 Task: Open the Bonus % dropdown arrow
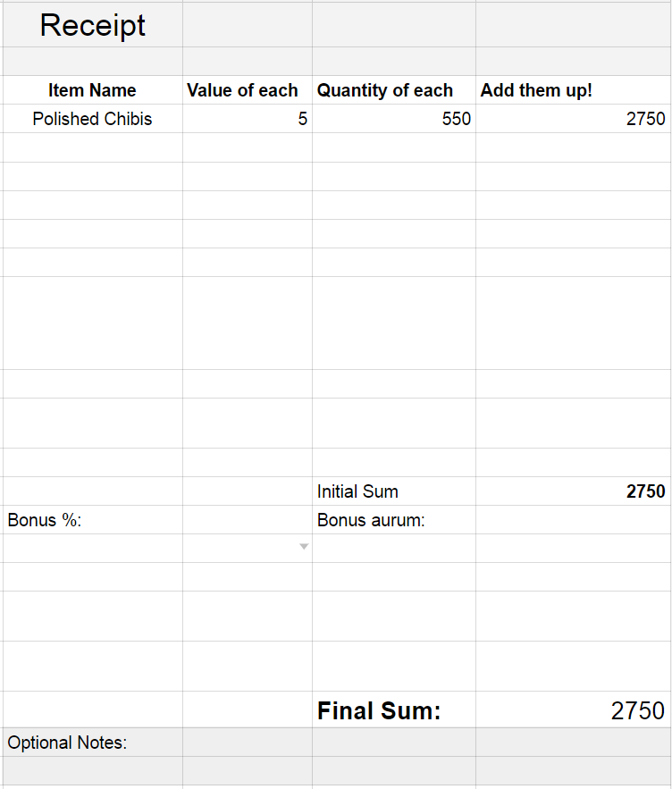pos(304,547)
